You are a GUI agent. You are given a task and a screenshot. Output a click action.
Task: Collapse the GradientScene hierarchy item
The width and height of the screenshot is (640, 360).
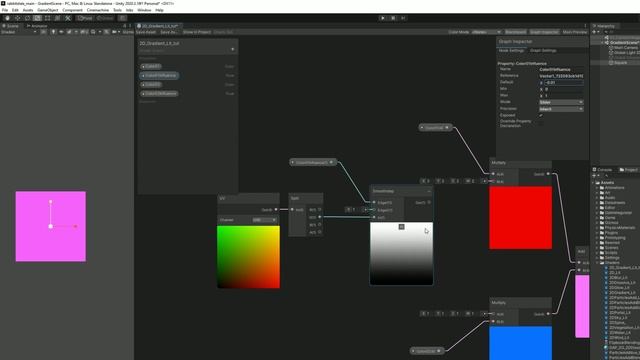pos(602,42)
